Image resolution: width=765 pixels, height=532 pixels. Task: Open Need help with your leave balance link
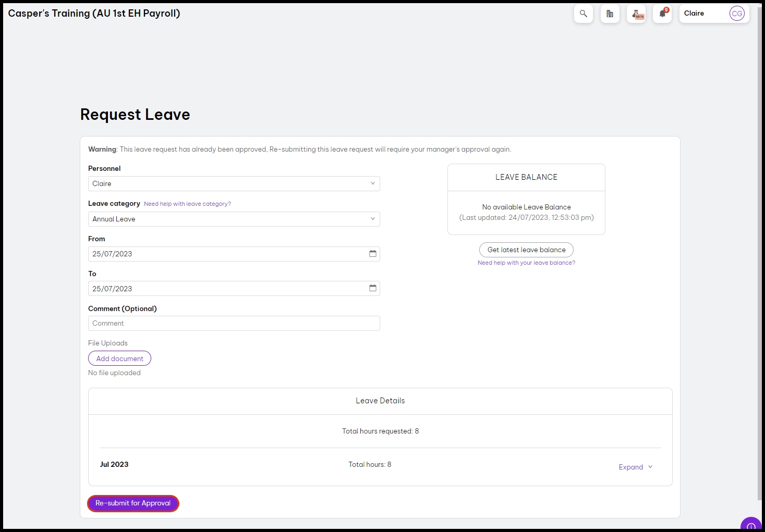(526, 263)
